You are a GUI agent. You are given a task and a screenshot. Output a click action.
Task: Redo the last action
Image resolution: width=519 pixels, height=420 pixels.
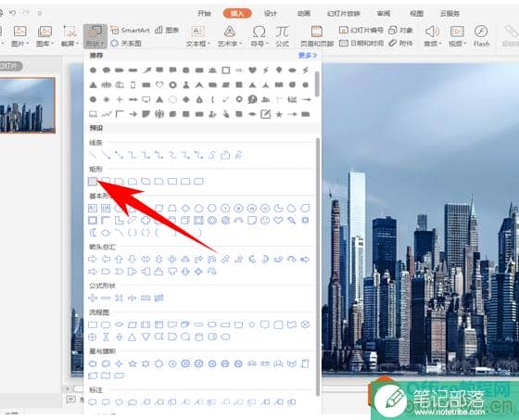(x=26, y=13)
